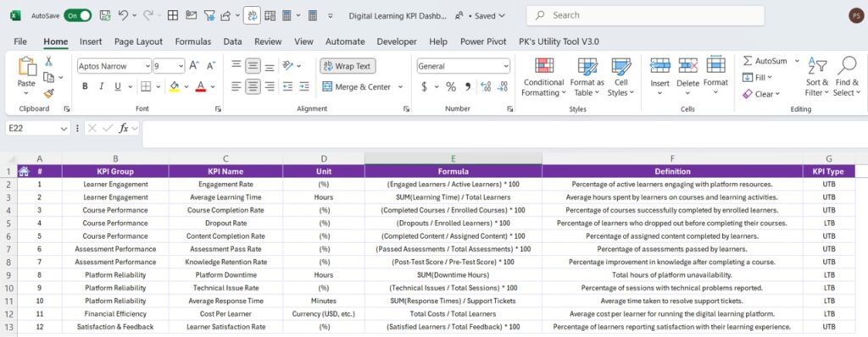Switch to the Page Layout tab

(138, 41)
